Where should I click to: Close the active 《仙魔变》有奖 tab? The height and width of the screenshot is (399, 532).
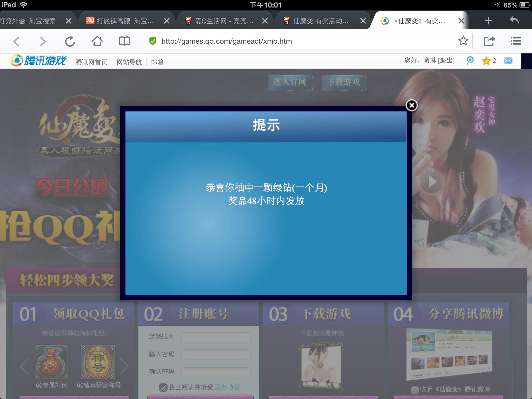tap(461, 21)
